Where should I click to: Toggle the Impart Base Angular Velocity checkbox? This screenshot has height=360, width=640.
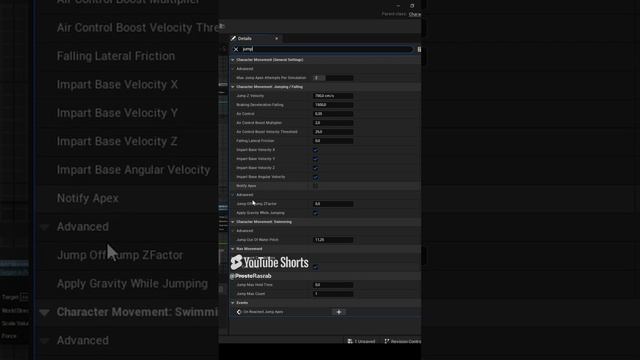tap(316, 177)
